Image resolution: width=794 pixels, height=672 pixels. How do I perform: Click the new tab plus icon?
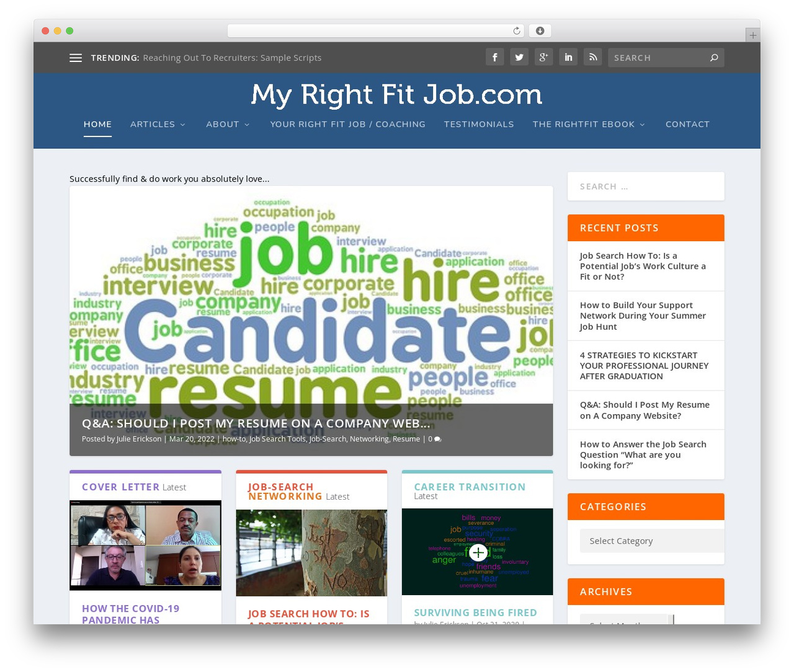752,35
